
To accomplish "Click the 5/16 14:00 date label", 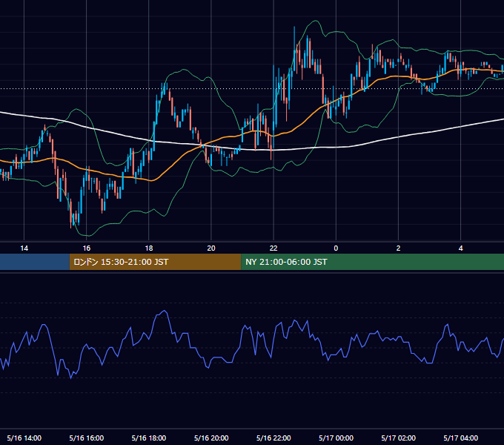I will pos(24,438).
